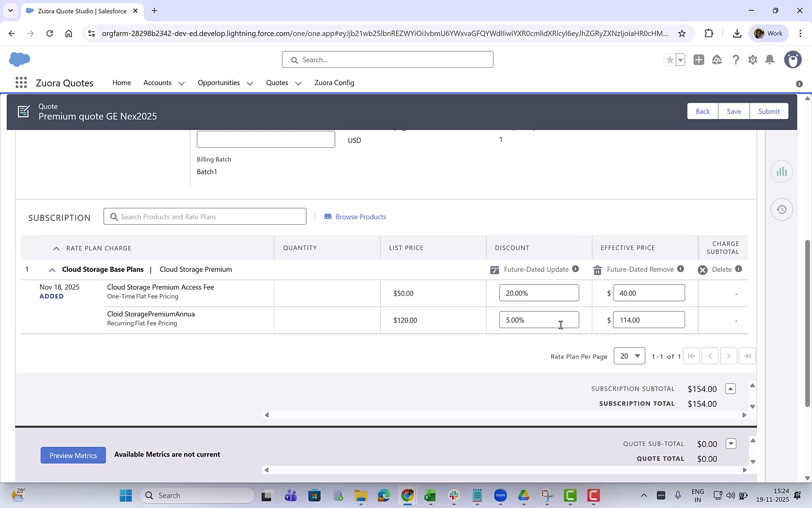This screenshot has width=812, height=508.
Task: Open the Help question mark icon
Action: tap(736, 60)
